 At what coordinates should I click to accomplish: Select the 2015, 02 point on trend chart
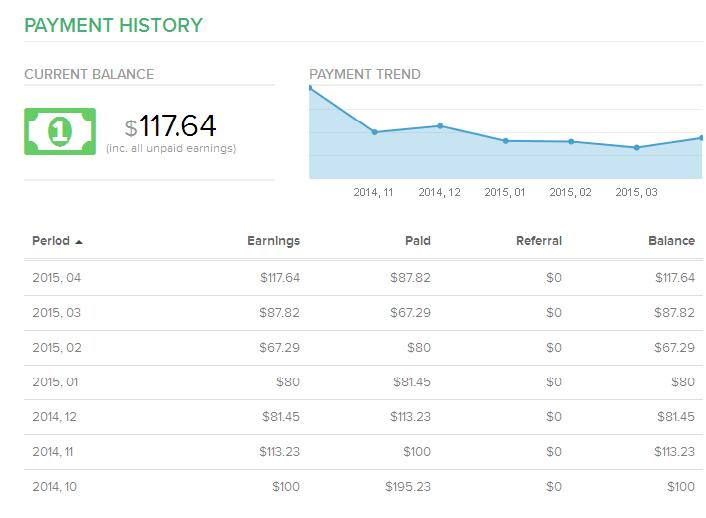pos(571,141)
